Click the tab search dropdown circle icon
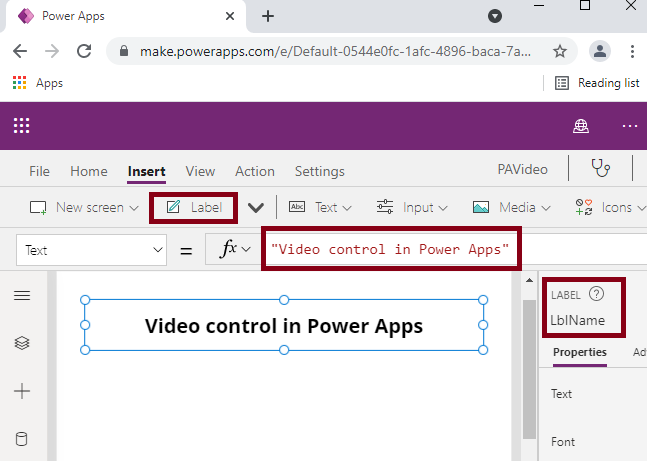 pyautogui.click(x=495, y=16)
